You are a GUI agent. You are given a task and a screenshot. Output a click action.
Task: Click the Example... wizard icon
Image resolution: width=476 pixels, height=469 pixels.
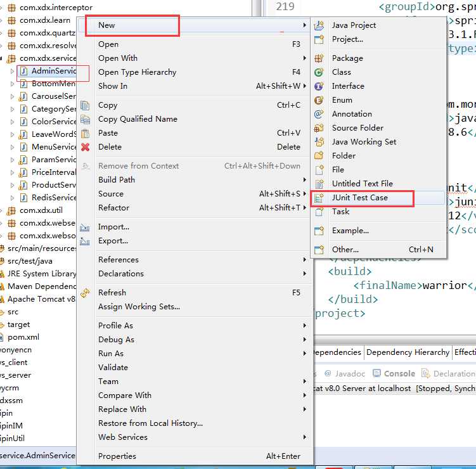click(319, 231)
